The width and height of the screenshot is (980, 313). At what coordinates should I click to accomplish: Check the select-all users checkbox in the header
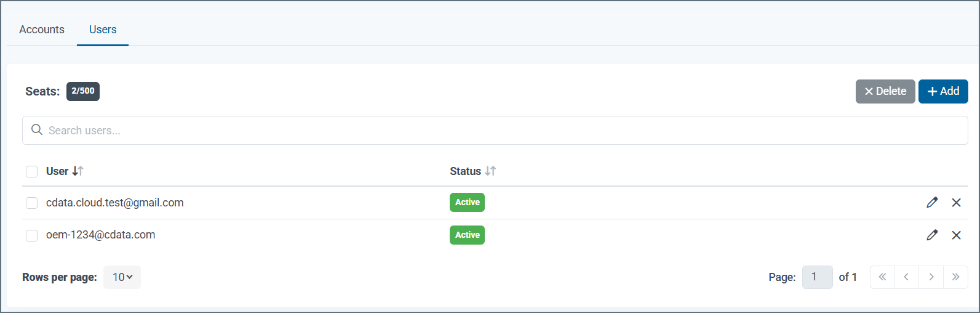tap(32, 171)
